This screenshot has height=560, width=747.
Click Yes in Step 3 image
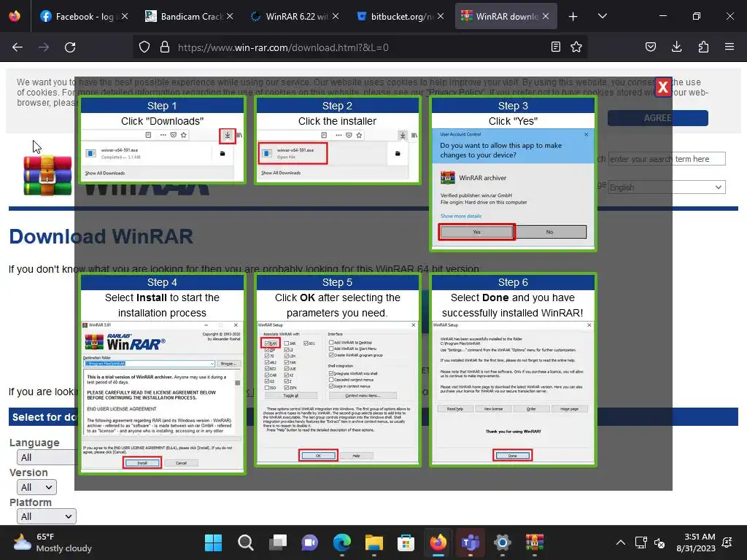476,232
